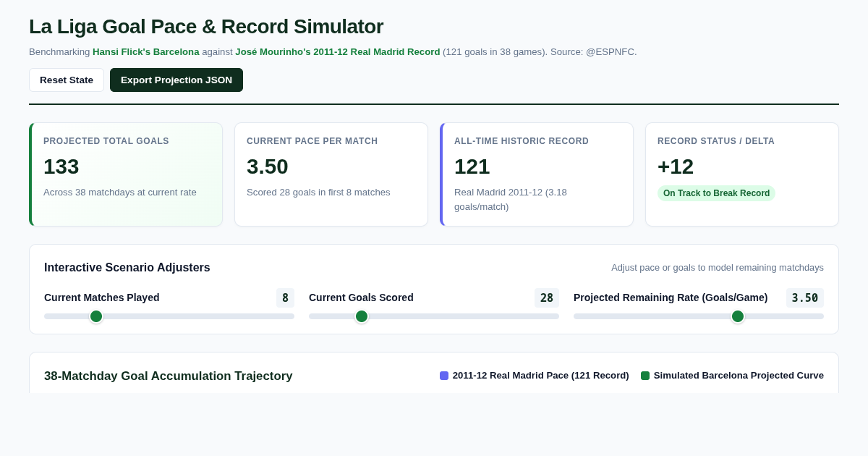Select the All-Time Historic Record card
868x456 pixels.
click(537, 174)
